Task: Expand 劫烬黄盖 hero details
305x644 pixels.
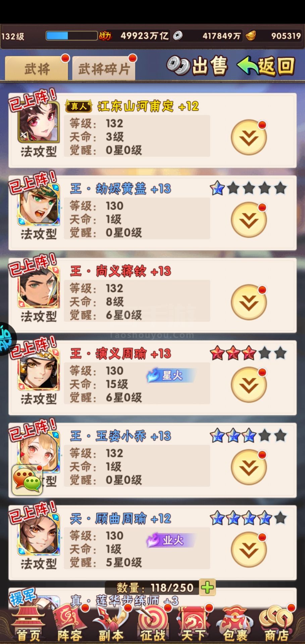Action: click(249, 220)
